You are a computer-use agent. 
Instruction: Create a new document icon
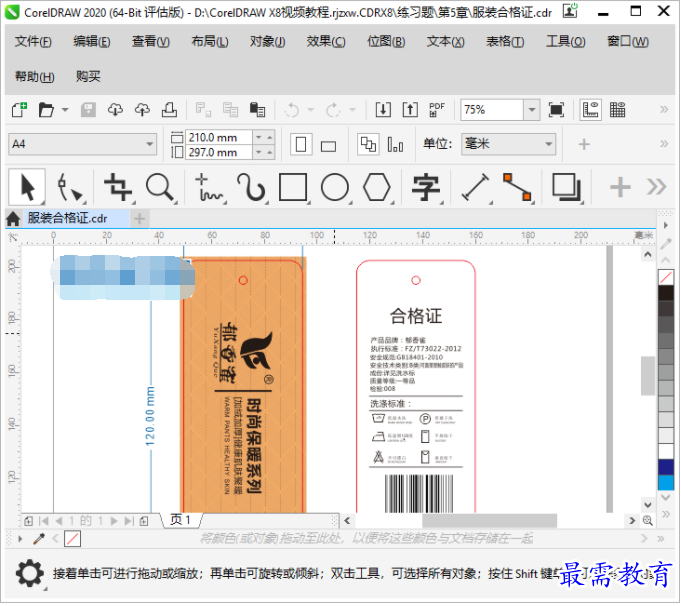pos(19,110)
